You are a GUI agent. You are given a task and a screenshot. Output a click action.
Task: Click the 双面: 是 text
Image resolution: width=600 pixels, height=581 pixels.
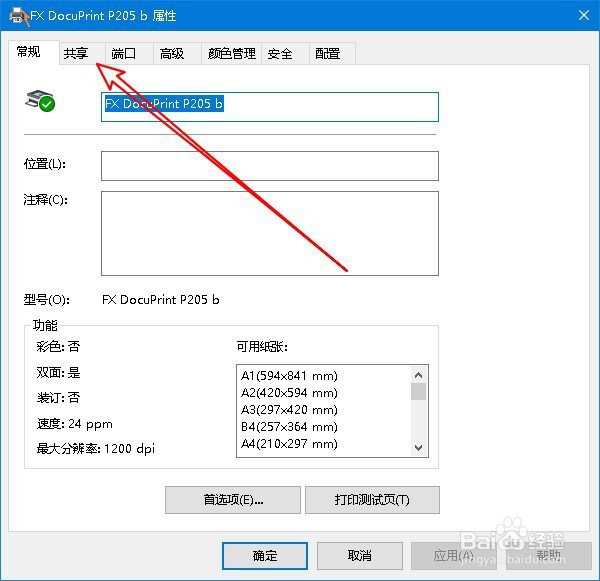58,372
